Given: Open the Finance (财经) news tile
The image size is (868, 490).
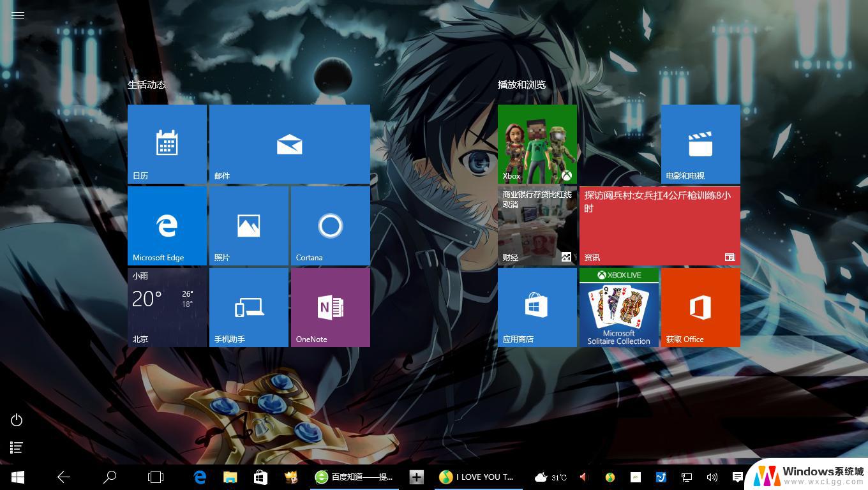Looking at the screenshot, I should click(537, 226).
